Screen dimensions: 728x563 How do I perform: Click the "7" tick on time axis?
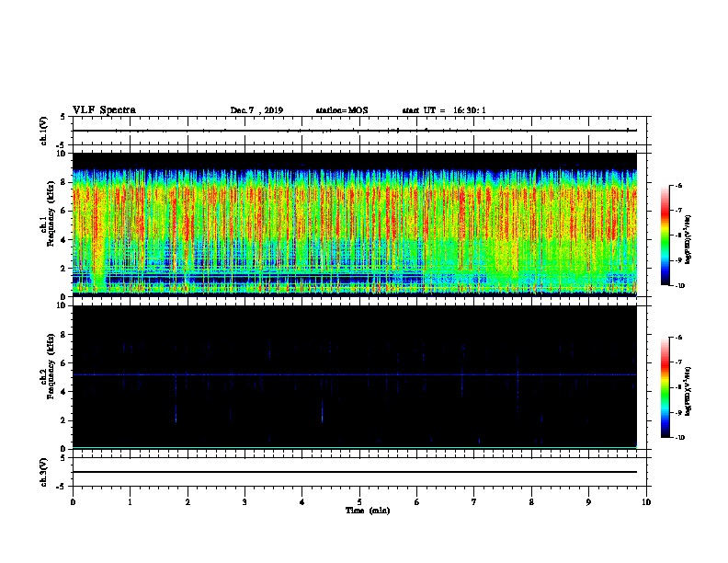474,502
